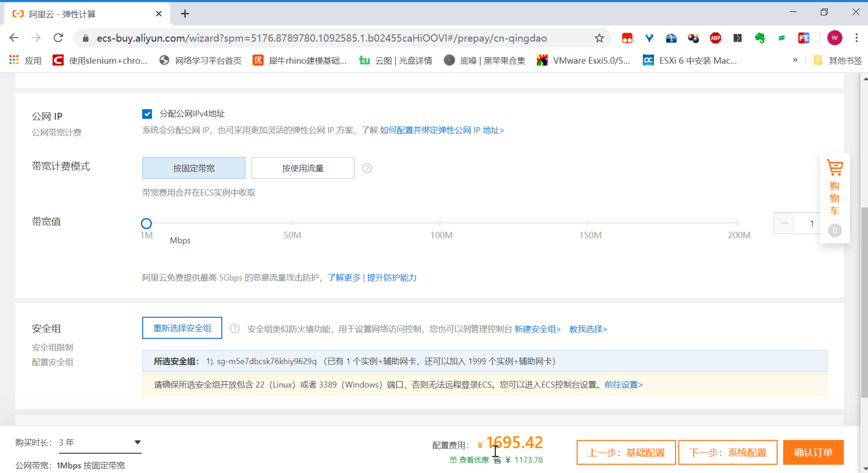
Task: Open bookmark 云图 | 光盘详情
Action: (x=395, y=60)
